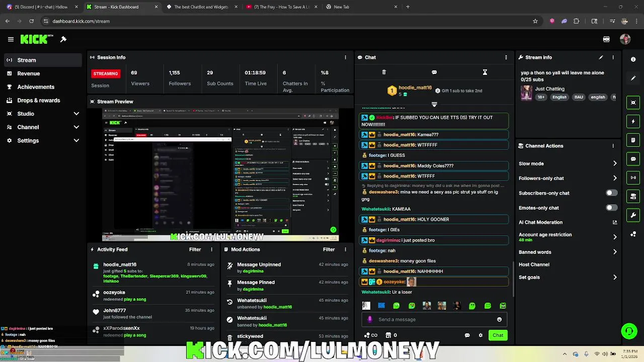Open the AI Chat Moderation external link

point(615,222)
